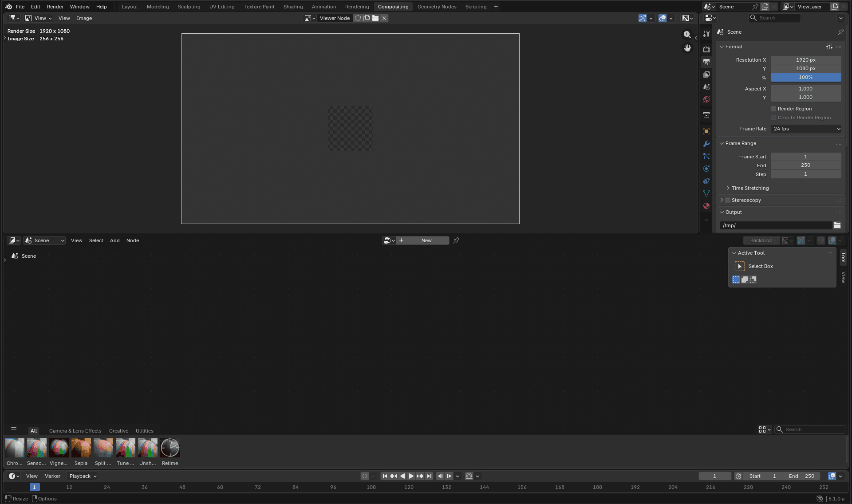Screen dimensions: 852x504
Task: Switch to the Shading workspace tab
Action: 293,7
